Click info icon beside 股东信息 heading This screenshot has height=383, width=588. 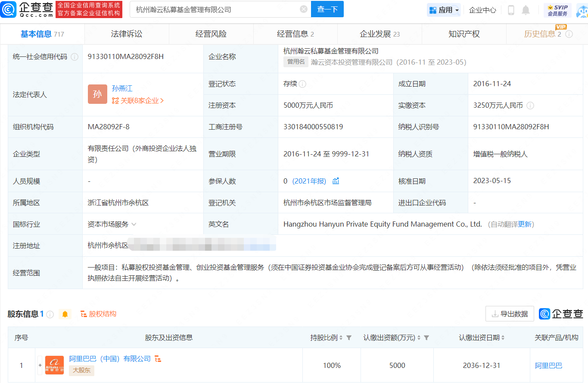click(50, 314)
